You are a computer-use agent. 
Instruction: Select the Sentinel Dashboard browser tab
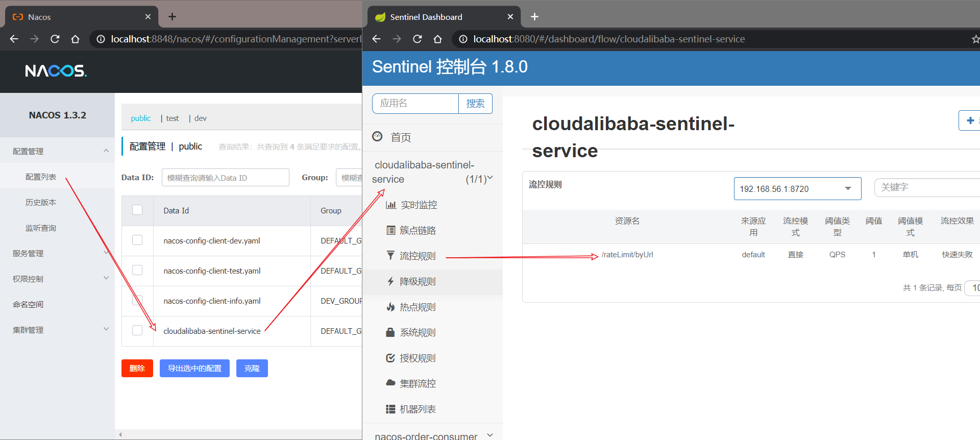[444, 17]
